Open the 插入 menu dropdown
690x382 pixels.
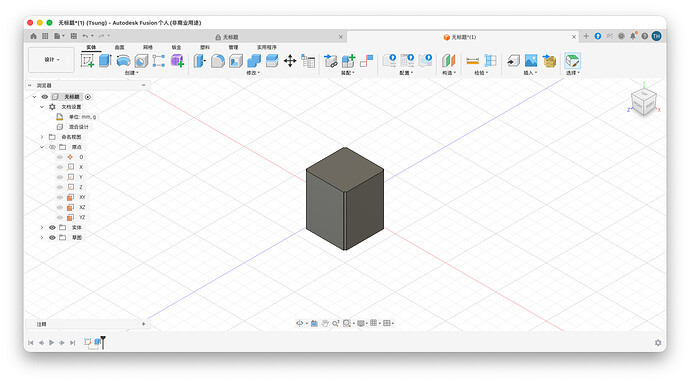click(530, 73)
